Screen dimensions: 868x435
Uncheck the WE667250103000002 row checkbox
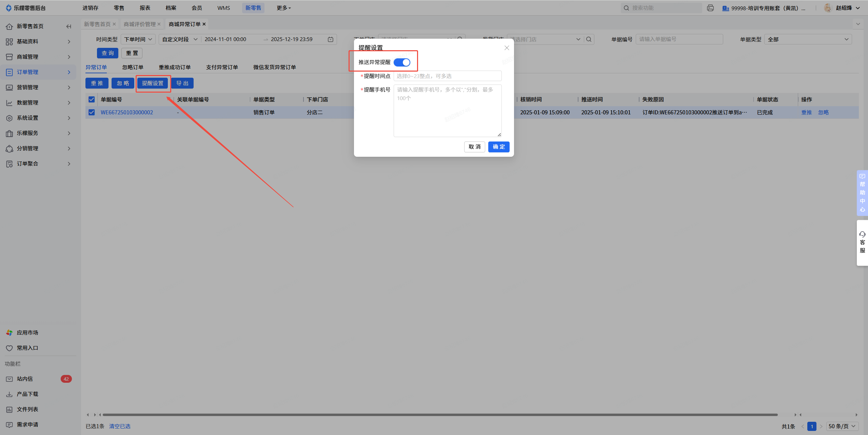coord(92,112)
